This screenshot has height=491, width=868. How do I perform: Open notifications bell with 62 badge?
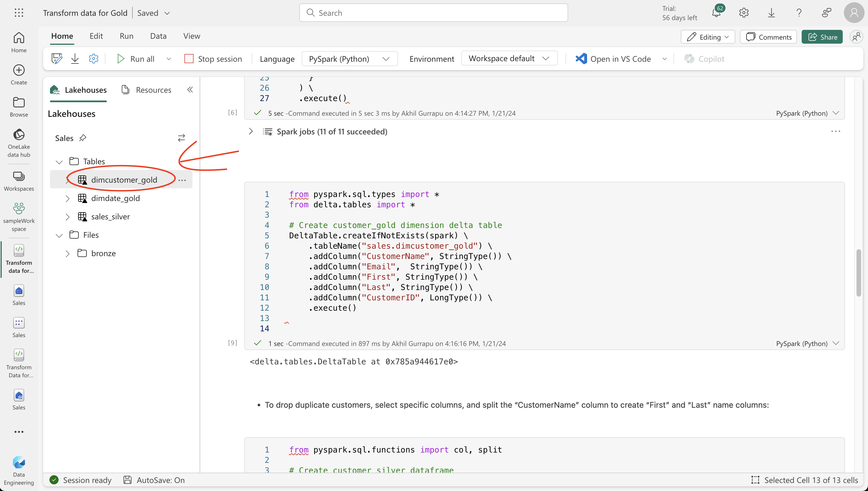pyautogui.click(x=716, y=12)
